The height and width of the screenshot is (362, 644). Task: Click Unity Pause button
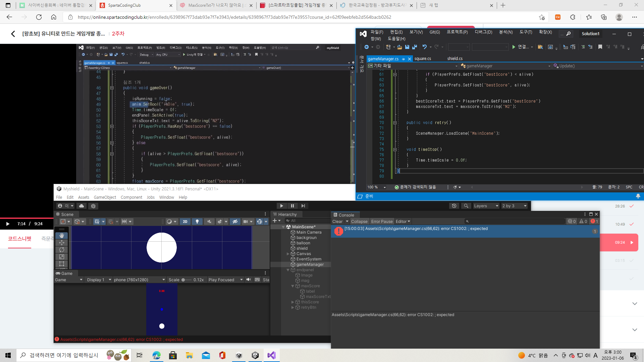(x=292, y=206)
